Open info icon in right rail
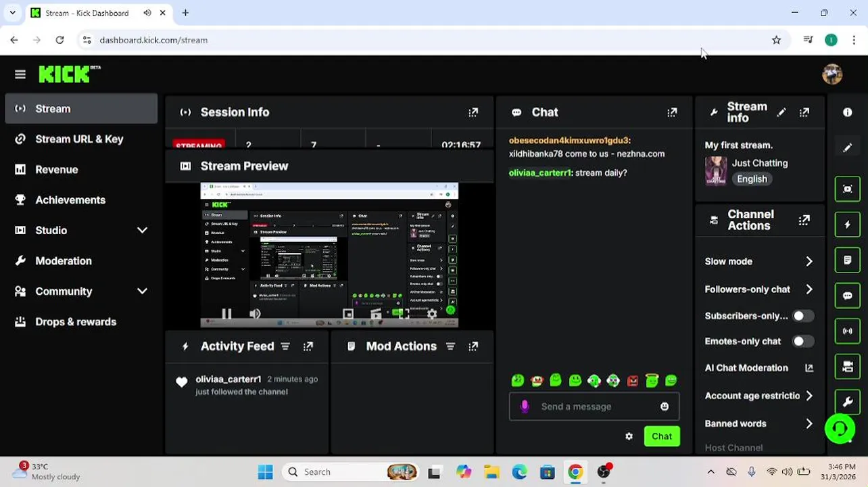868x487 pixels. tap(848, 112)
